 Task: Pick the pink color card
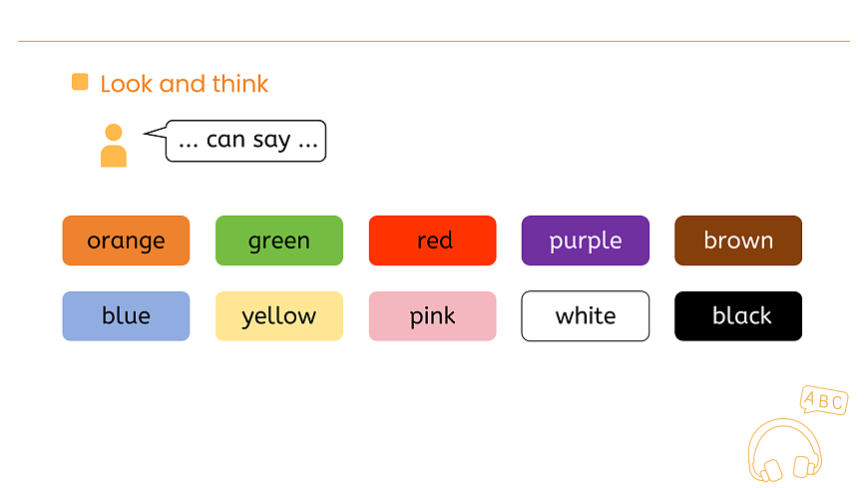[x=432, y=316]
